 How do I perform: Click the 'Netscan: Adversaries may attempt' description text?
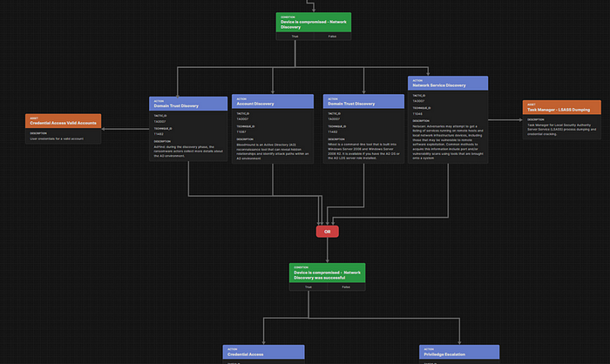pos(448,142)
